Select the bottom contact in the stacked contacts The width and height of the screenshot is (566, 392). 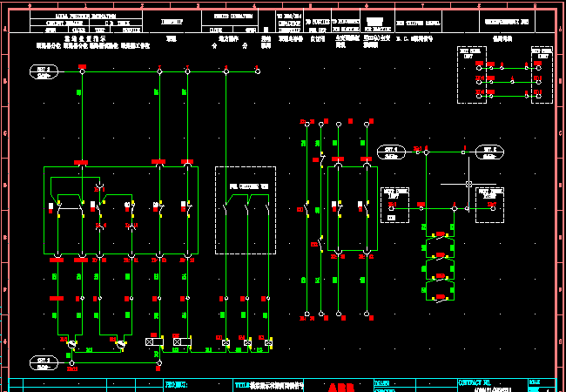click(441, 296)
